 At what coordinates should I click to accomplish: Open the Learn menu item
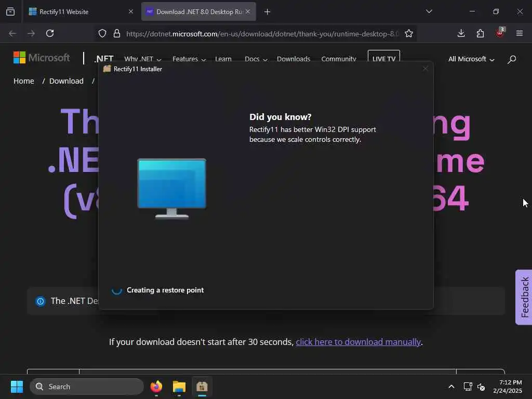223,59
